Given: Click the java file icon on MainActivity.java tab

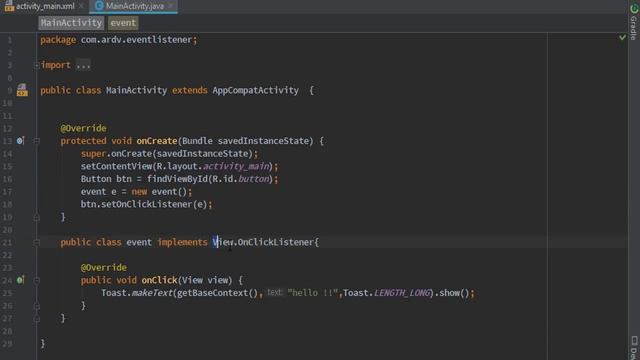Looking at the screenshot, I should point(99,6).
